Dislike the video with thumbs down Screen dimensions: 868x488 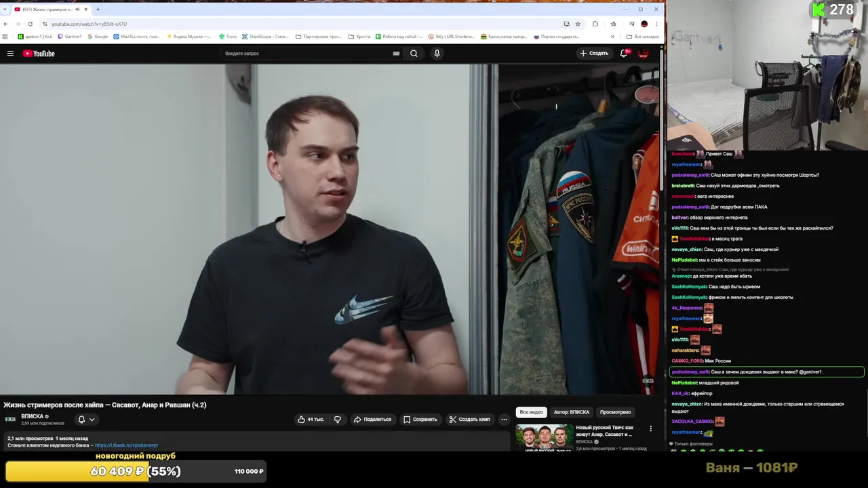click(x=338, y=420)
